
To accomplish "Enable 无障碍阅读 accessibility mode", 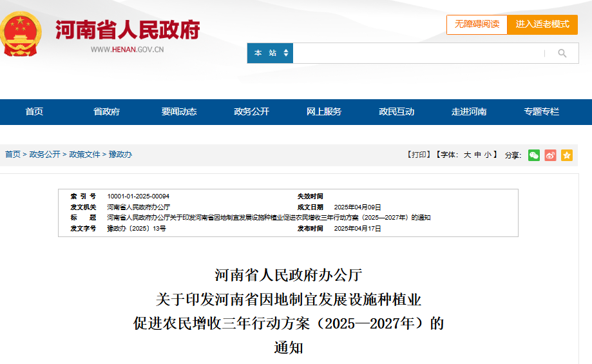I will pyautogui.click(x=477, y=24).
